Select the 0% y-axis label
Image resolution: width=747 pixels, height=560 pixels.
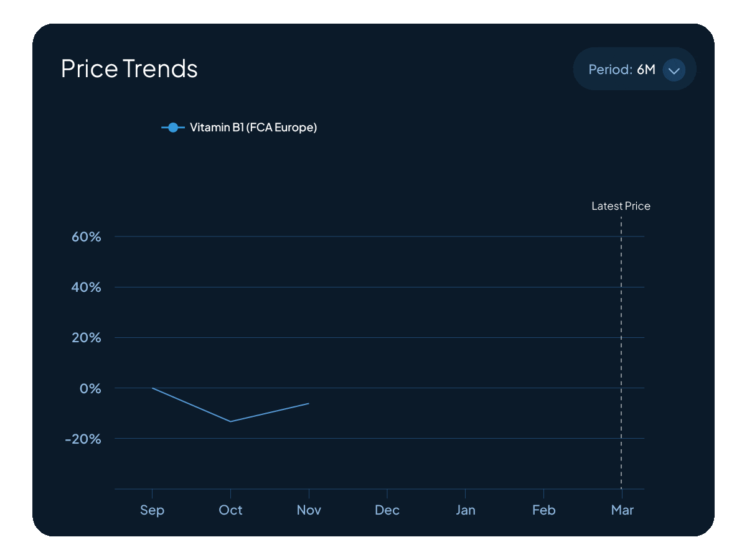point(90,388)
